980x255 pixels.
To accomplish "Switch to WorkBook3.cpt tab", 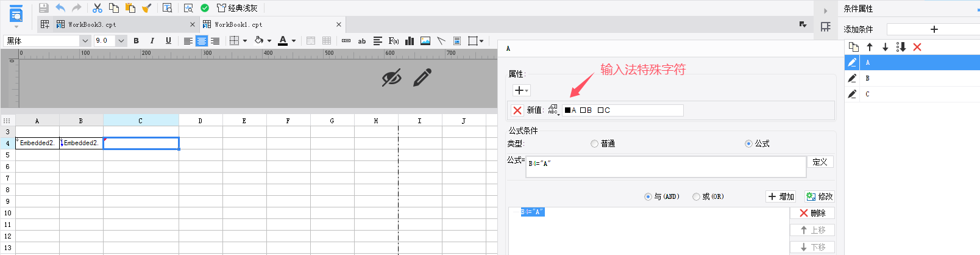I will [91, 24].
